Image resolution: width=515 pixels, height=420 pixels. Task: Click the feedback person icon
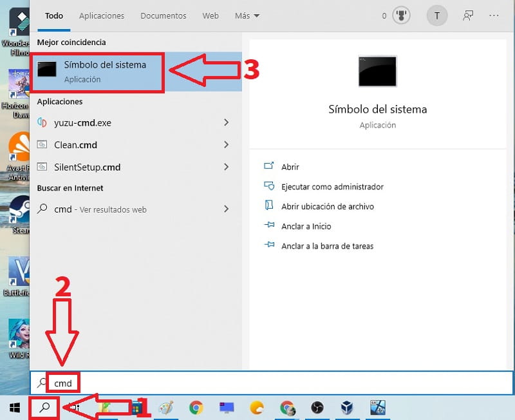[468, 15]
